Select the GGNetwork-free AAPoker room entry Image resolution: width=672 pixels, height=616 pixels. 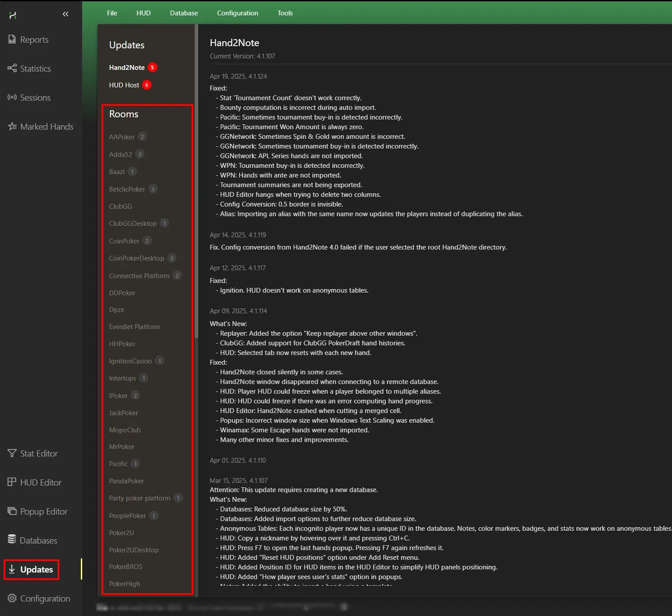(x=122, y=137)
